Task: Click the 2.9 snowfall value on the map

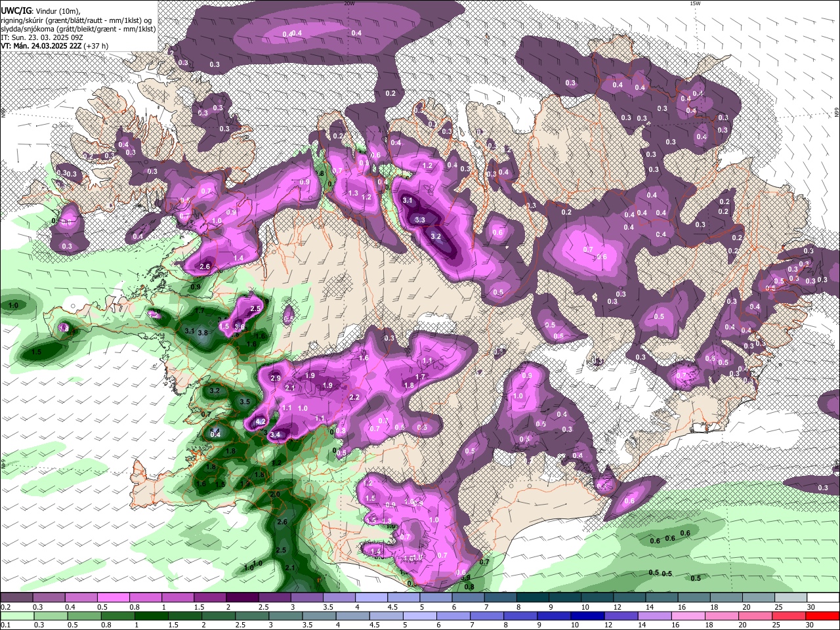Action: pos(276,378)
